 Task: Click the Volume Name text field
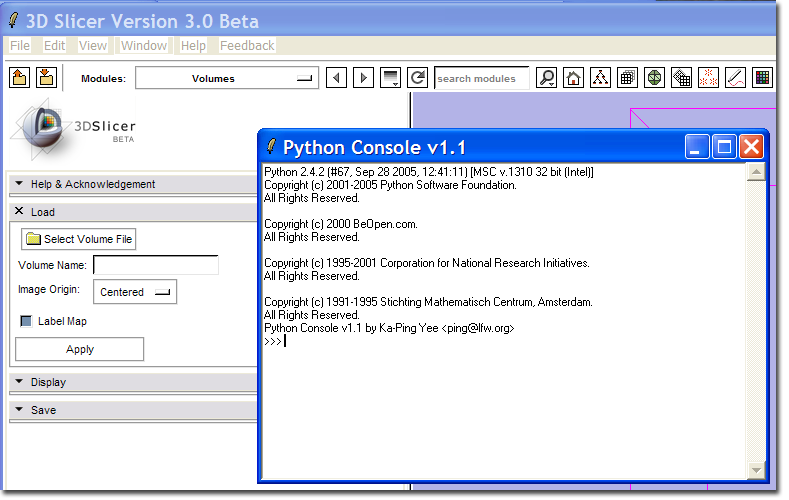click(x=155, y=265)
